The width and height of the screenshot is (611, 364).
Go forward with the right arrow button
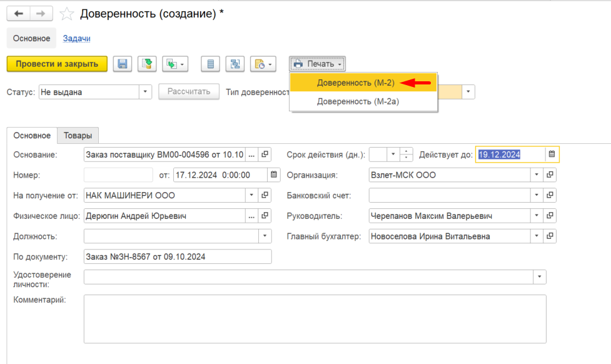[41, 14]
